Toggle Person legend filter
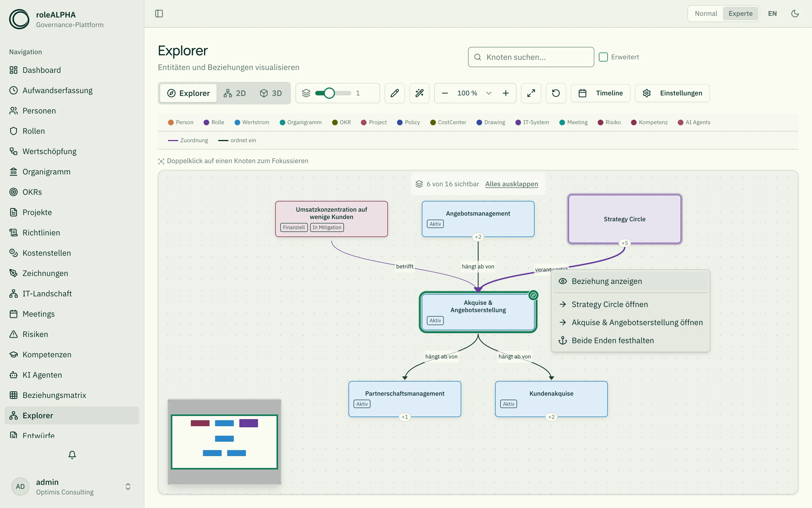The image size is (812, 508). pyautogui.click(x=180, y=122)
